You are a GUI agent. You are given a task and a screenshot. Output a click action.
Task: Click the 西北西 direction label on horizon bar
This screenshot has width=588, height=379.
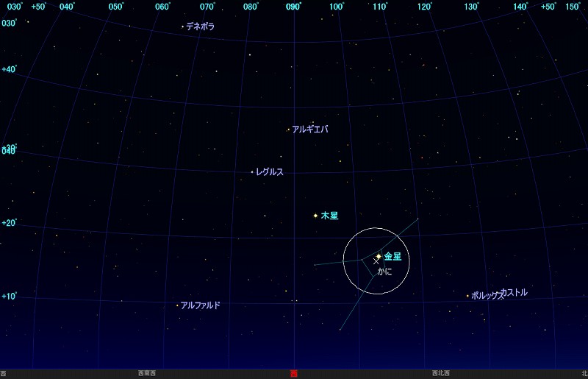[441, 374]
